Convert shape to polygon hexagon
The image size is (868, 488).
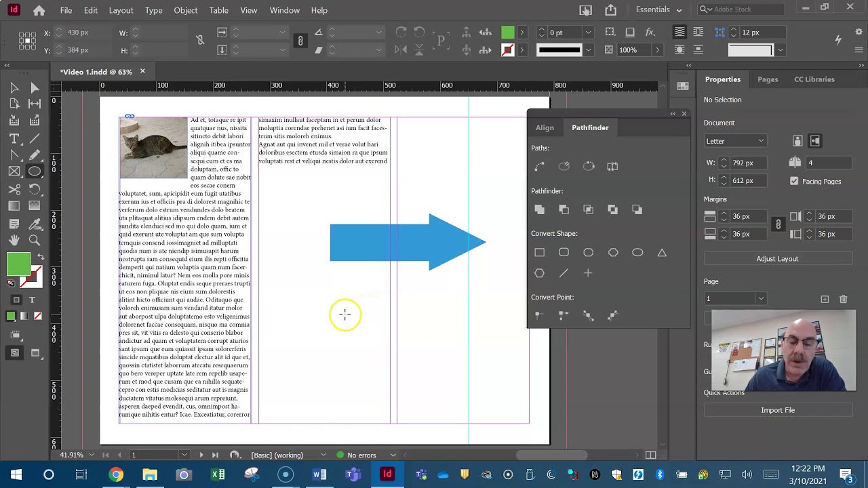pos(539,273)
